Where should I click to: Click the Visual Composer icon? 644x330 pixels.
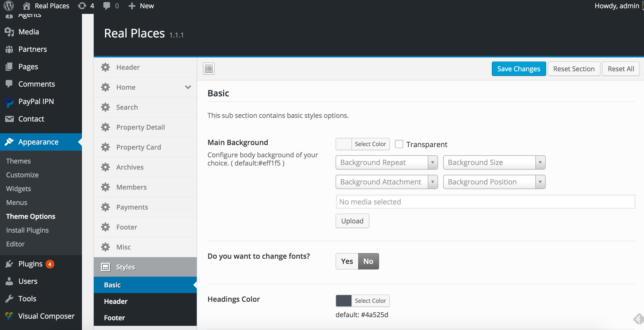coord(9,316)
